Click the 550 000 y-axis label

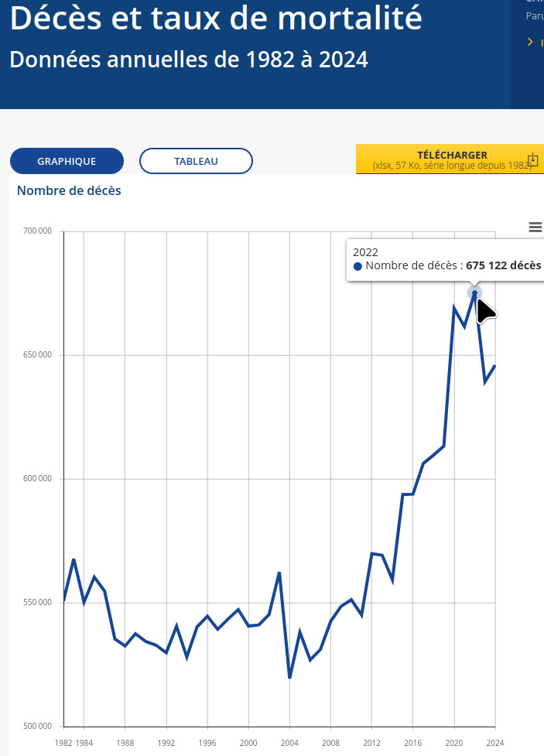click(x=37, y=603)
